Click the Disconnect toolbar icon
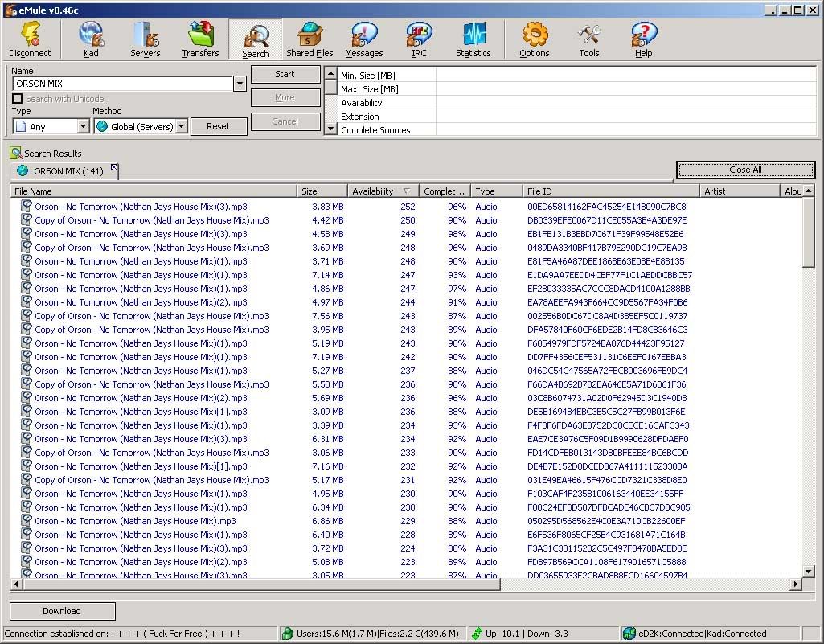Image resolution: width=824 pixels, height=644 pixels. (30, 39)
